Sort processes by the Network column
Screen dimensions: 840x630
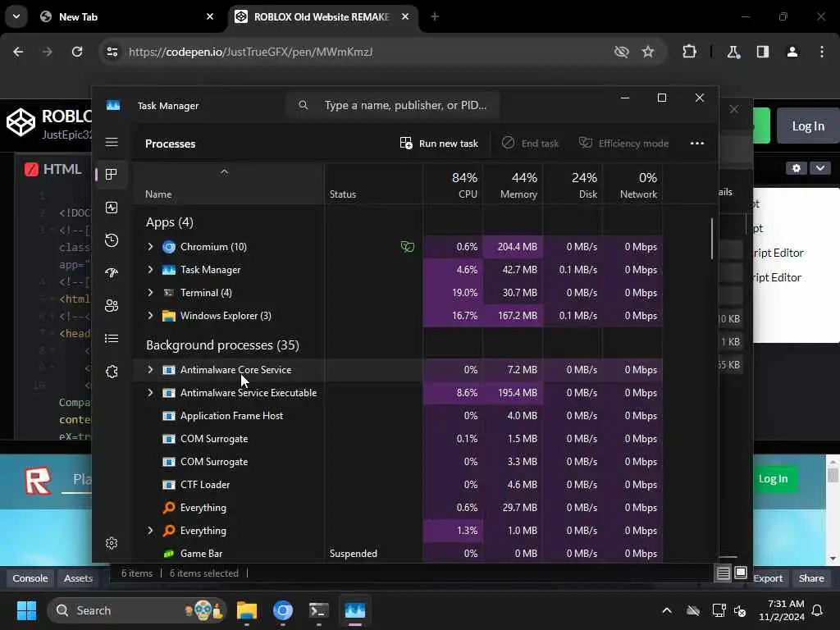point(632,185)
